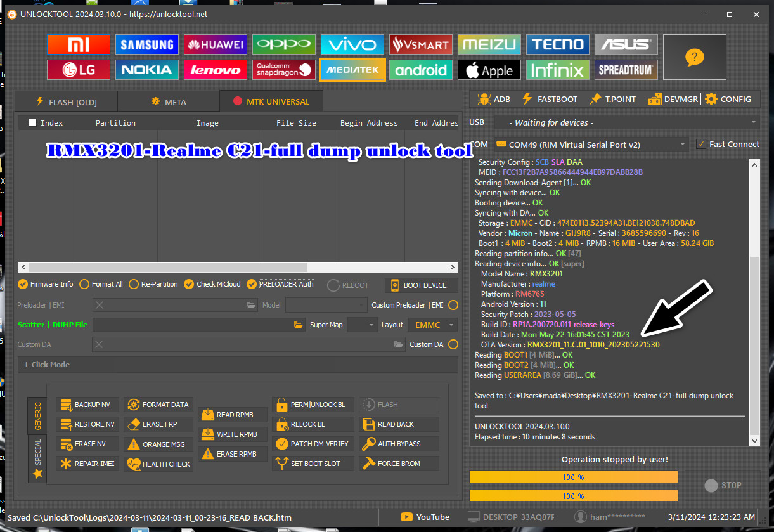The width and height of the screenshot is (774, 532).
Task: Open help via question mark bubble
Action: (695, 58)
